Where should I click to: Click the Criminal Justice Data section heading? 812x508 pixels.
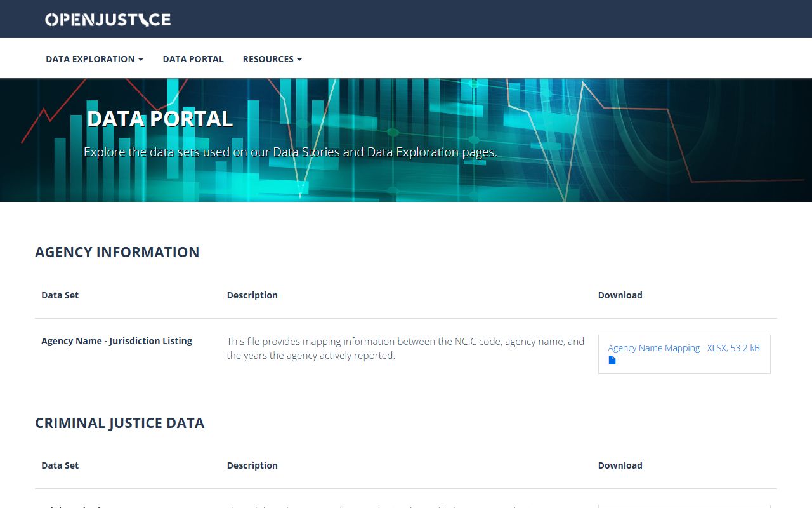pos(120,424)
